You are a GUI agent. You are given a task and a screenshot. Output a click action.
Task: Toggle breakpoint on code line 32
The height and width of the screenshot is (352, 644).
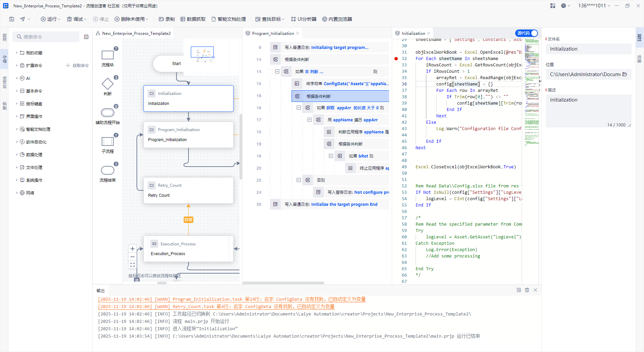396,59
